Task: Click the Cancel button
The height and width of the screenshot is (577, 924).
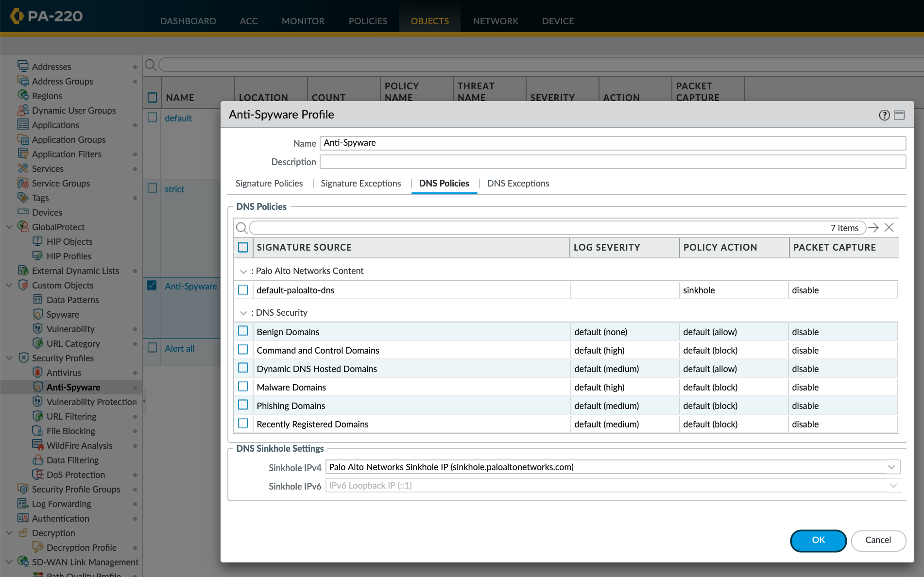Action: pos(878,540)
